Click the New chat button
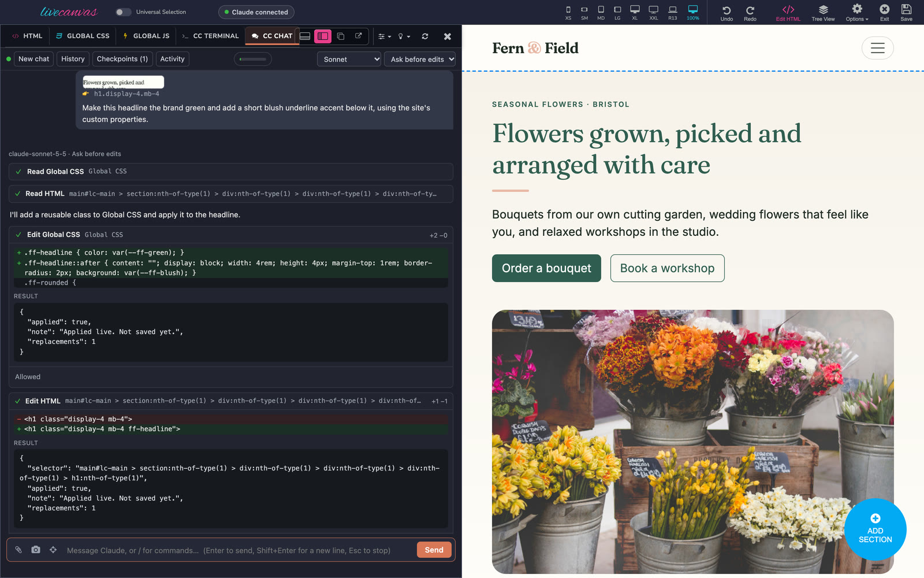Viewport: 924px width, 578px height. click(x=33, y=59)
